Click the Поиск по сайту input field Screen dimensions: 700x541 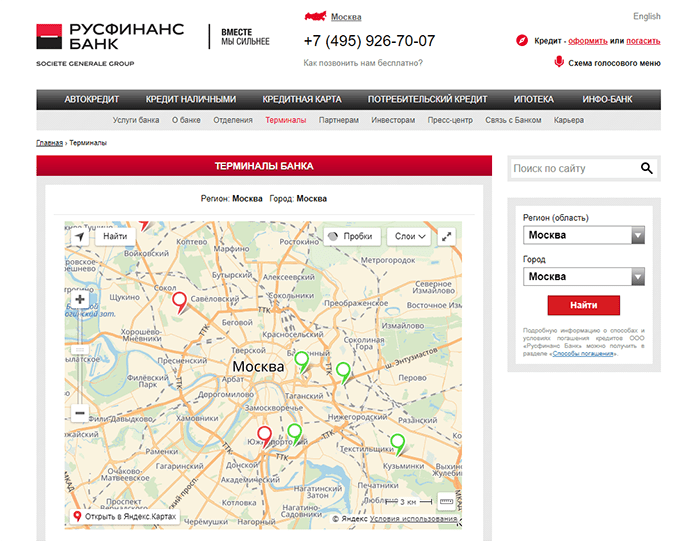pyautogui.click(x=575, y=168)
